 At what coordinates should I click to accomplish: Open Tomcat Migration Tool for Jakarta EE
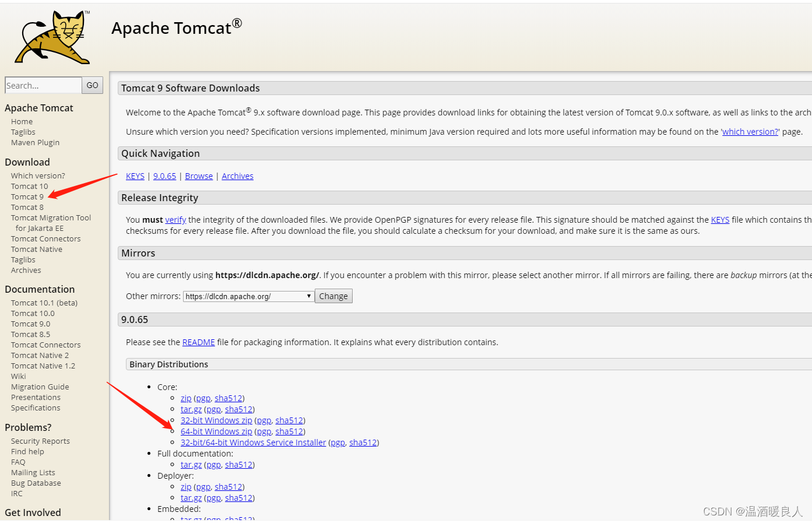click(x=51, y=223)
